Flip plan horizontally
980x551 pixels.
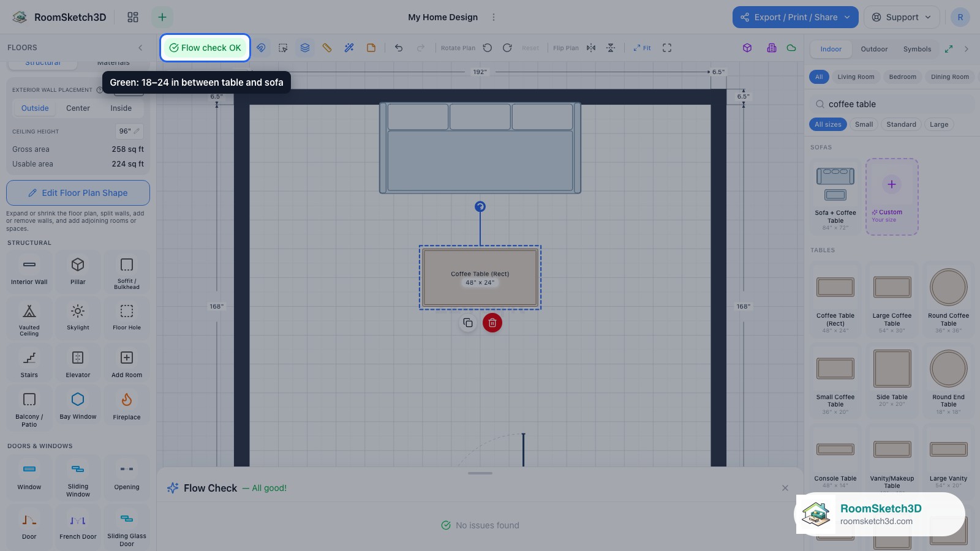pos(591,48)
